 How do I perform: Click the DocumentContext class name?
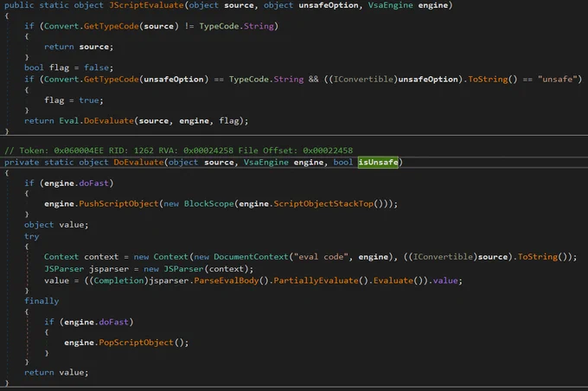[x=251, y=257]
